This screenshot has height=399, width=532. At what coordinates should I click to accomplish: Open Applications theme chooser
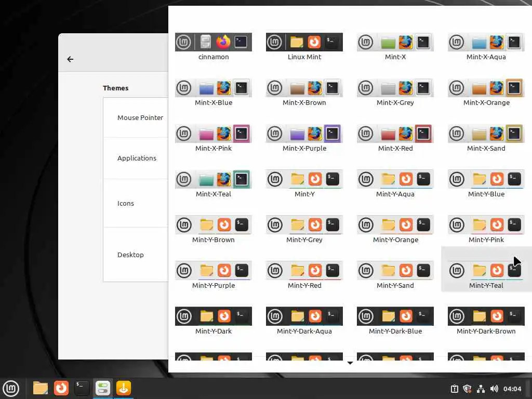(136, 158)
